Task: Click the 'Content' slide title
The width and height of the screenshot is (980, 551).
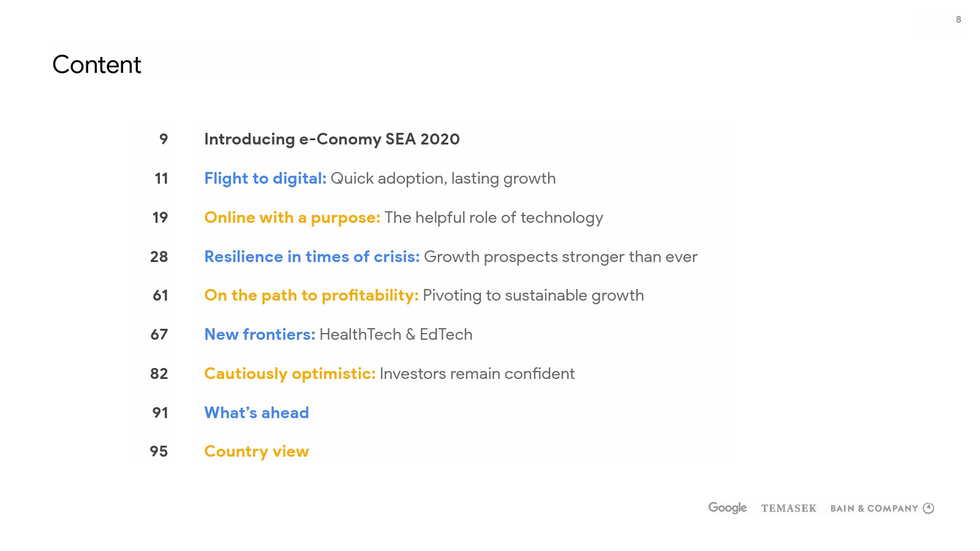Action: click(x=97, y=65)
